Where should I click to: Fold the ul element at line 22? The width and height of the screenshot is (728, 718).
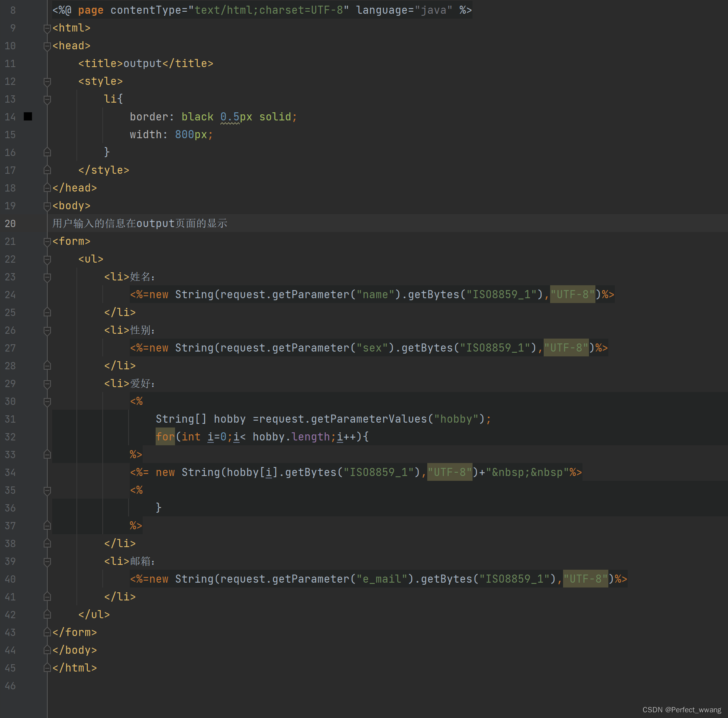point(47,259)
